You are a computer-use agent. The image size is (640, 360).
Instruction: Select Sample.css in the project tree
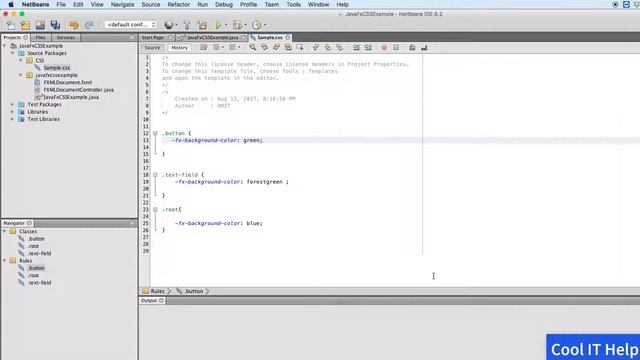point(57,68)
